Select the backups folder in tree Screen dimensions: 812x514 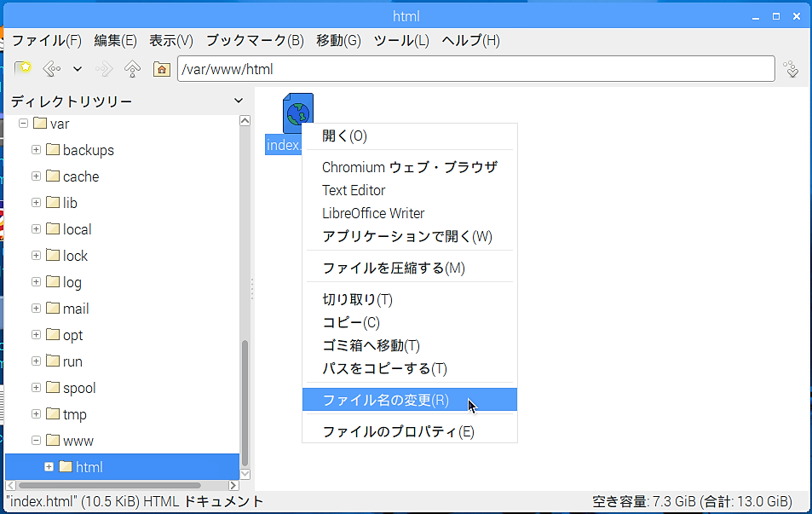80,150
